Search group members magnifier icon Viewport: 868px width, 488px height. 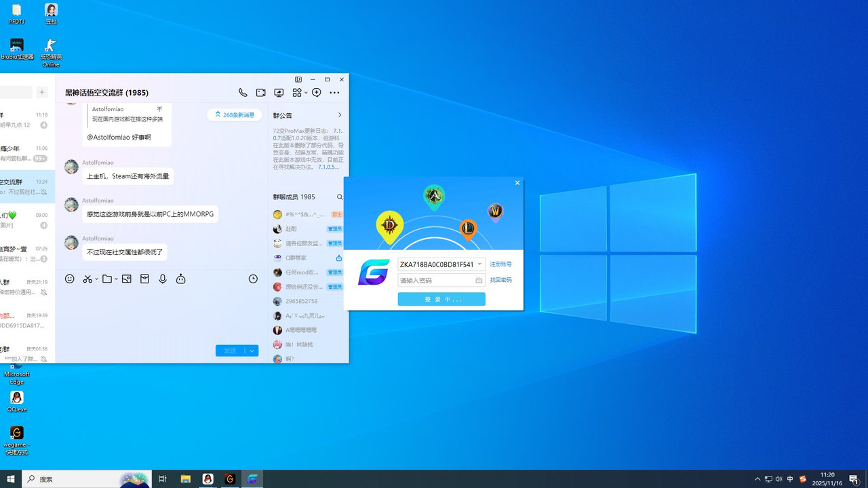pos(340,197)
